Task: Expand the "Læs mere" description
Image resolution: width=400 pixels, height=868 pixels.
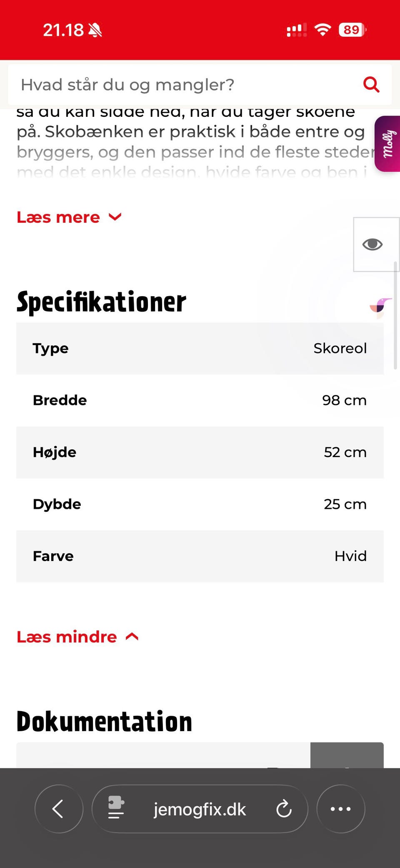Action: coord(69,217)
